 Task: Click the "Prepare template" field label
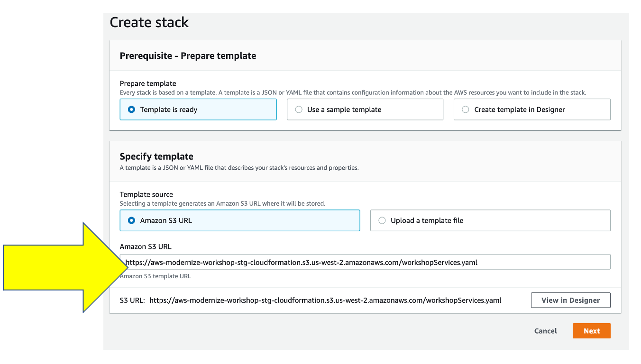point(148,83)
